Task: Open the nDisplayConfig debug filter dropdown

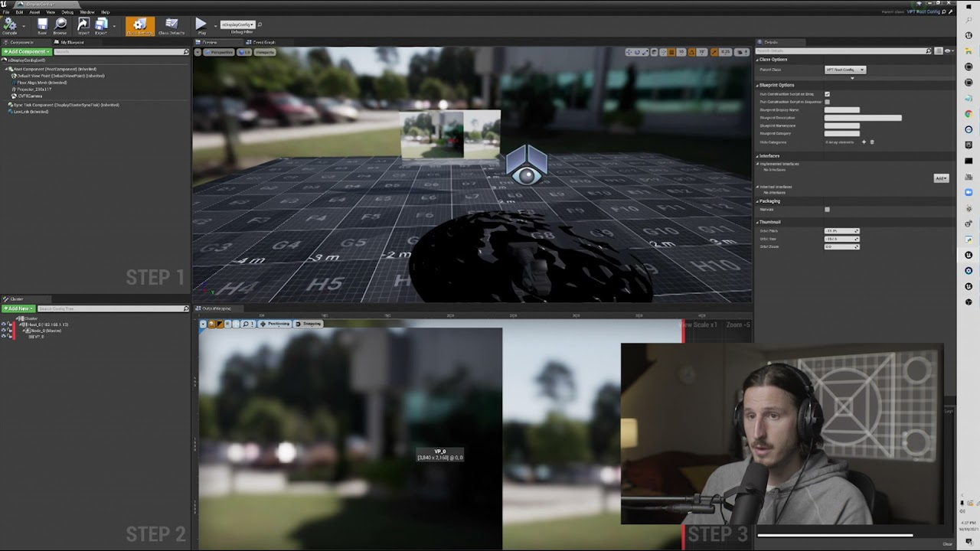Action: point(238,24)
